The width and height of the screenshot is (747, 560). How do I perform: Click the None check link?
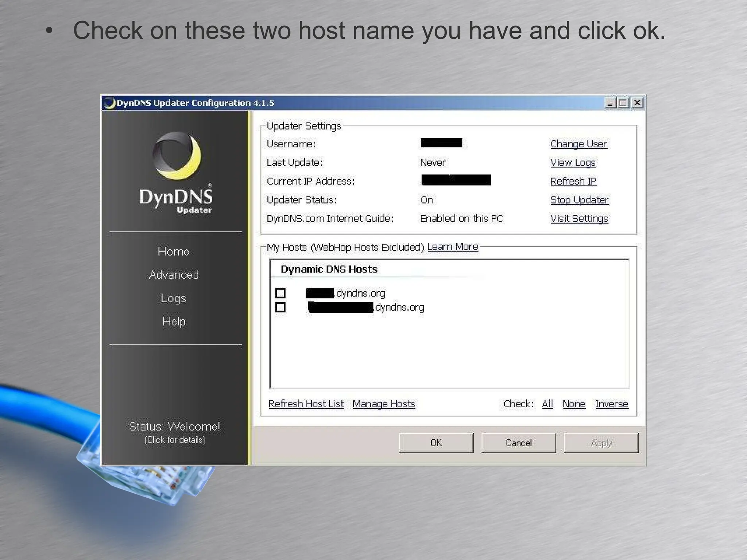pyautogui.click(x=574, y=404)
